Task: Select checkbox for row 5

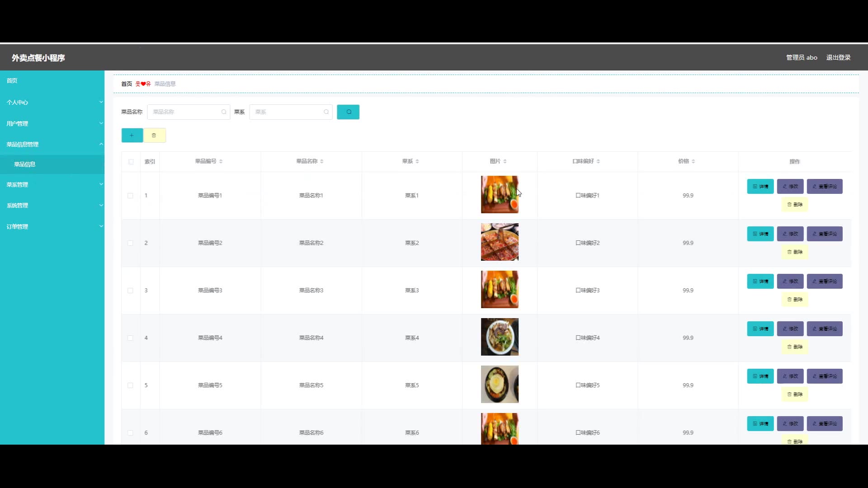Action: point(131,385)
